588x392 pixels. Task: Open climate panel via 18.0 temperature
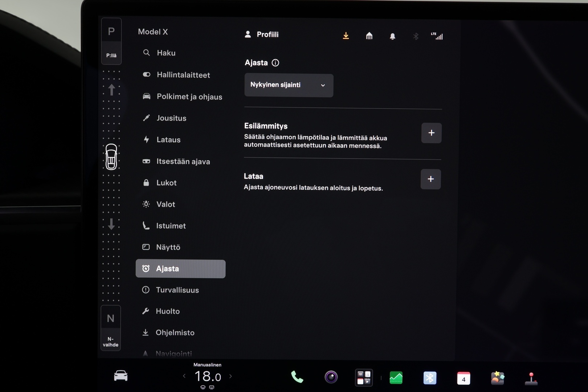pos(208,376)
